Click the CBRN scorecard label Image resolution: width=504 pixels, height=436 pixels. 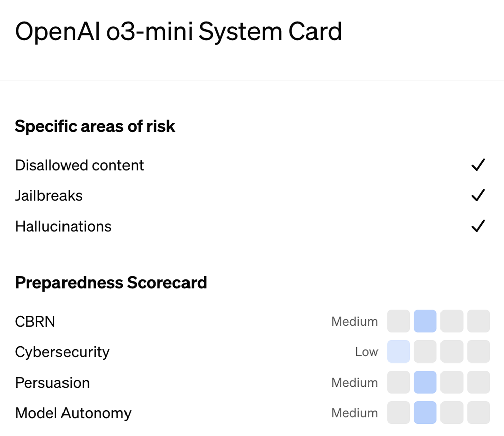click(35, 321)
